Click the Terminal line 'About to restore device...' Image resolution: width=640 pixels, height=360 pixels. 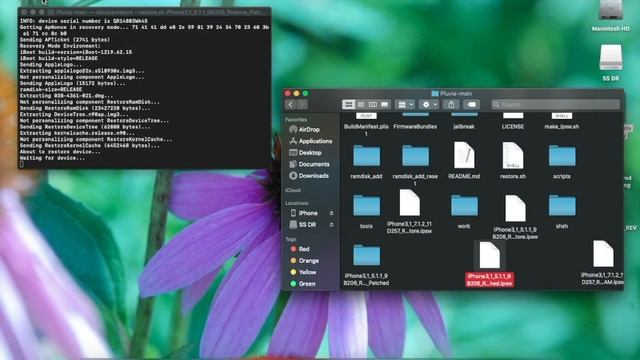[x=60, y=152]
